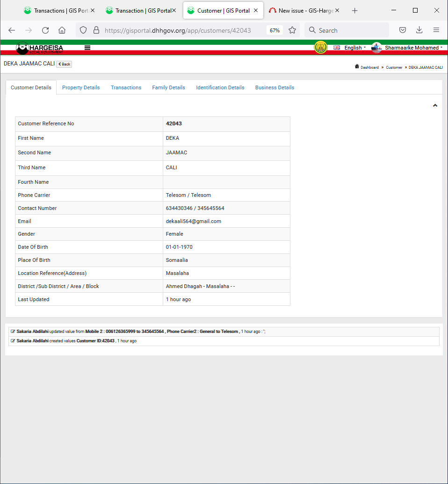Image resolution: width=448 pixels, height=484 pixels.
Task: Click the 67% zoom level indicator
Action: pyautogui.click(x=275, y=30)
